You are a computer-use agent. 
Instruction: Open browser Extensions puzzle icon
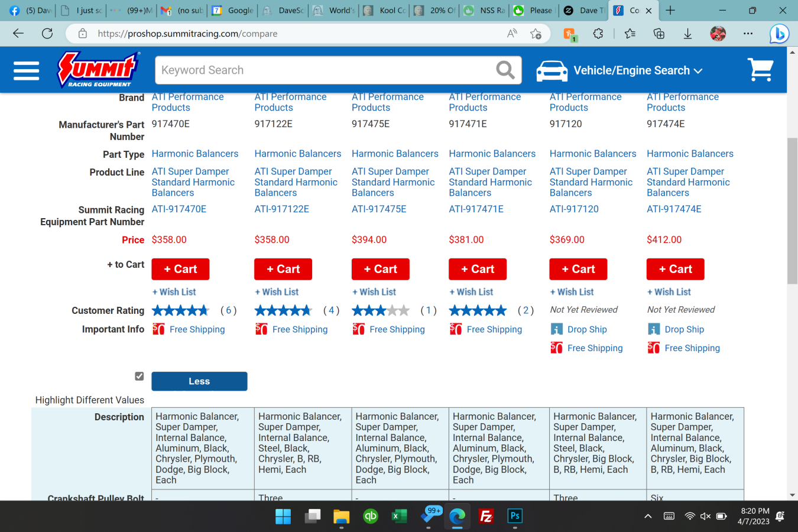pos(598,34)
